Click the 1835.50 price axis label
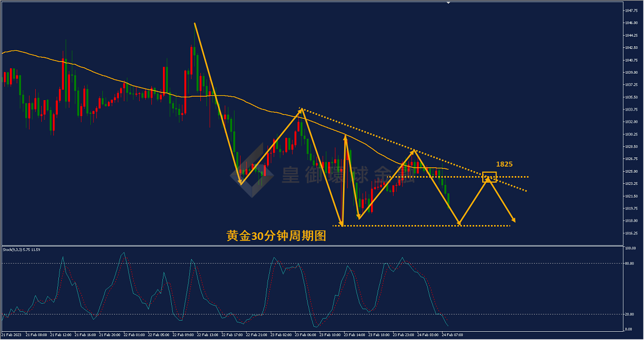Screen dimensions: 644x340 (632, 97)
